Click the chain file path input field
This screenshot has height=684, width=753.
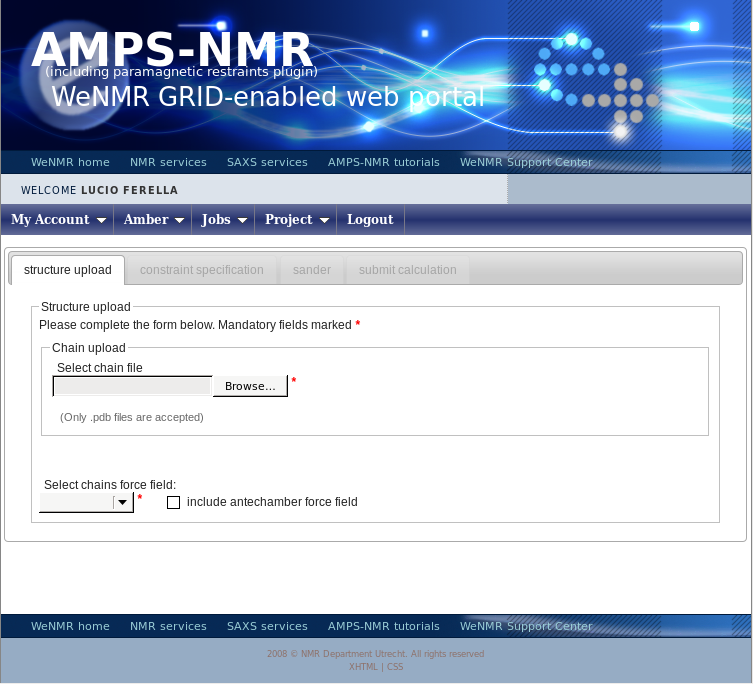click(x=133, y=386)
